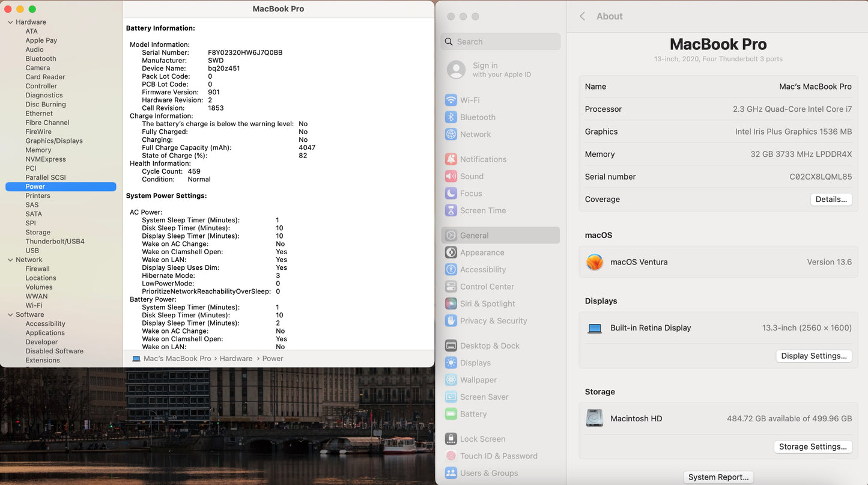Open Siri & Spotlight icon
This screenshot has height=485, width=868.
[x=451, y=304]
